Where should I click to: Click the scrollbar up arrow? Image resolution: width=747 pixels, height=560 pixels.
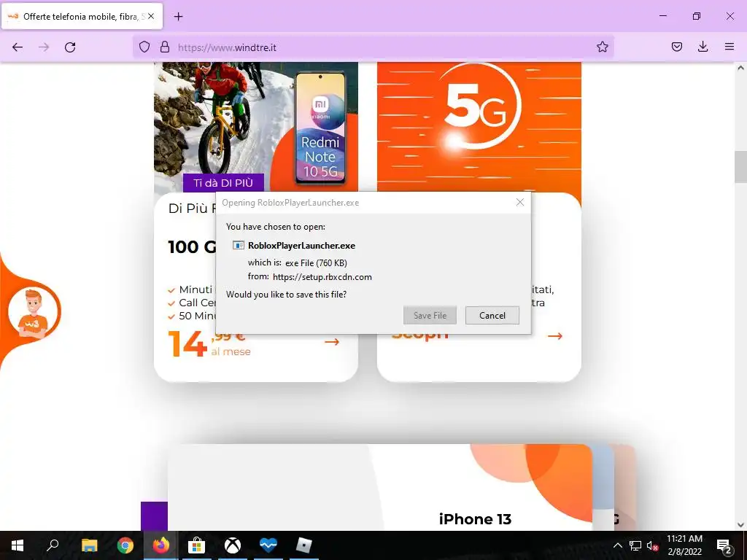tap(740, 68)
